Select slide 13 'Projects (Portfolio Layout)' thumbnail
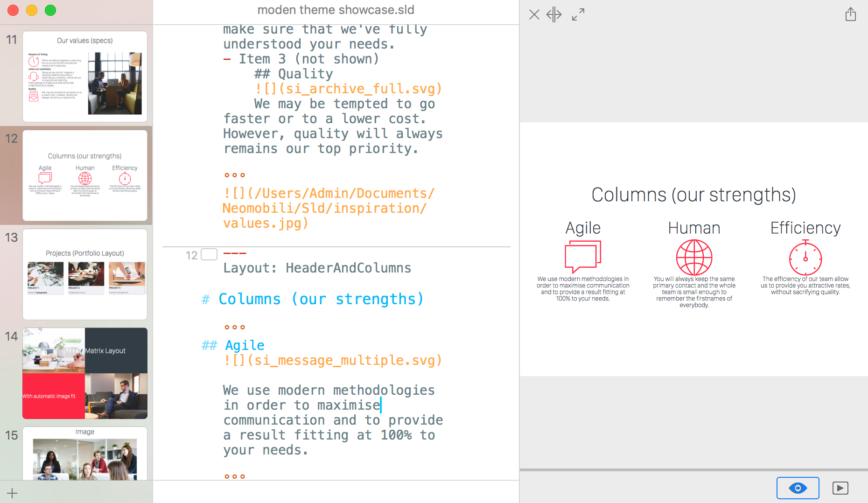 (85, 274)
